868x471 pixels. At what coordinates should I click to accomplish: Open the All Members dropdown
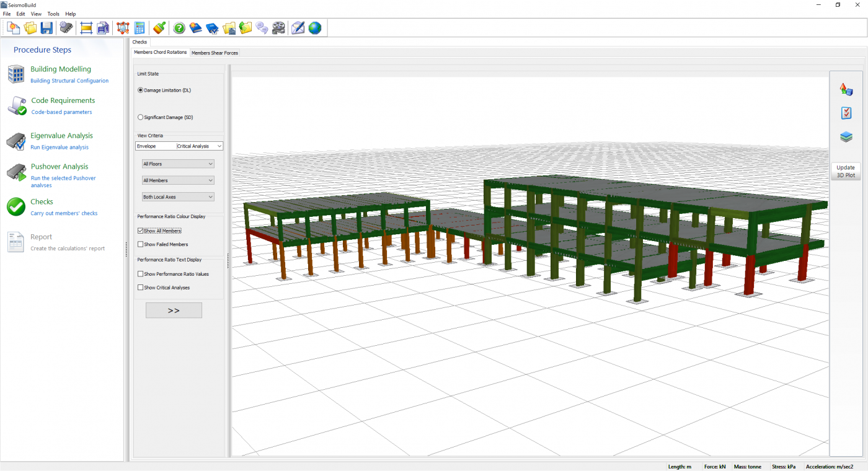click(178, 180)
